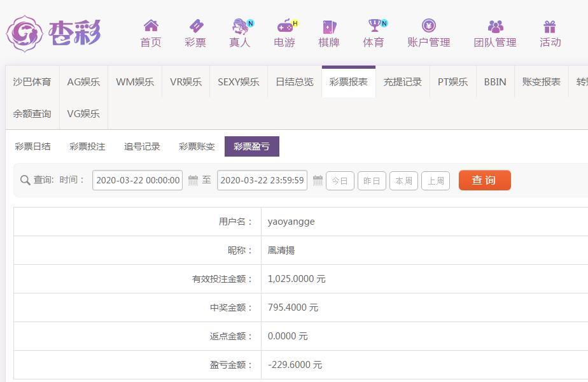Click the 返点金额 label

point(232,336)
